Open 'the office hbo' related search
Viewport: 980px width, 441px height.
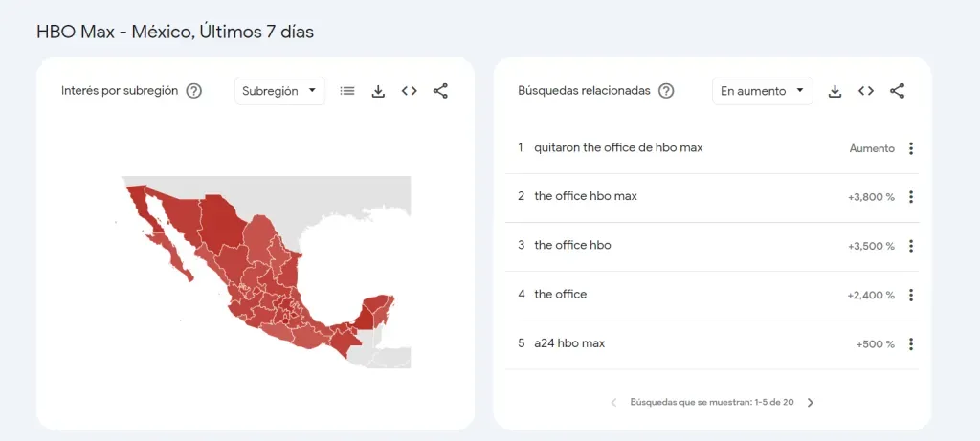click(x=572, y=245)
